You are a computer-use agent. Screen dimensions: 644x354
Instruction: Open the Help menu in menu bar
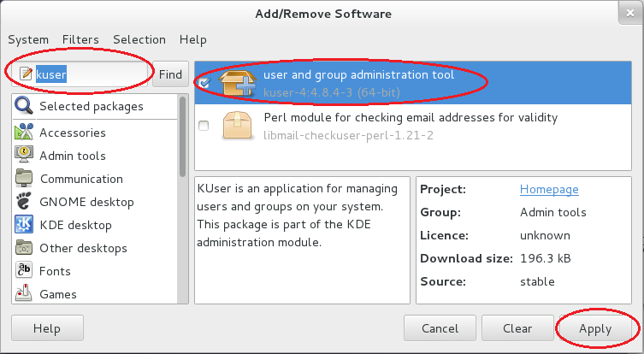point(193,40)
